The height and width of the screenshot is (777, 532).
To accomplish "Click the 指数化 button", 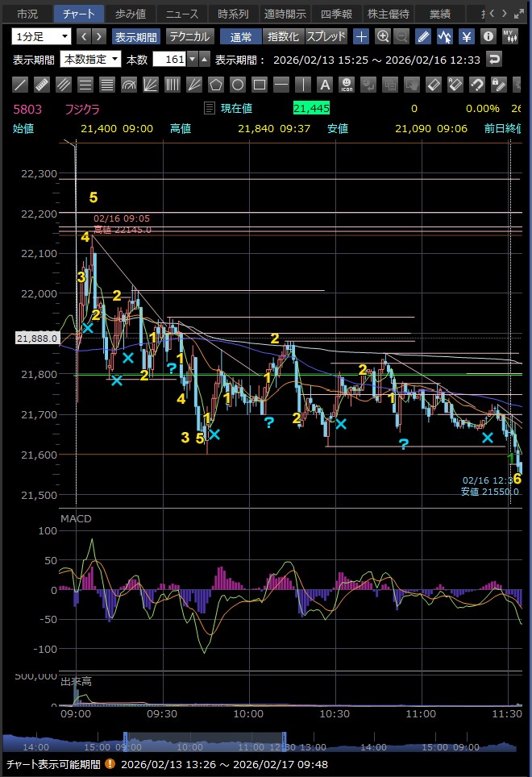I will click(283, 36).
